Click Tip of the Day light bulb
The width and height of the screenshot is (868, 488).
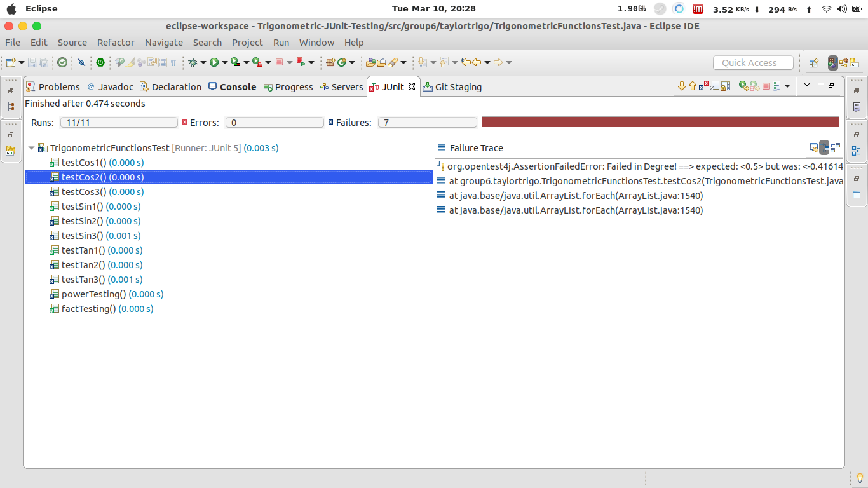[x=860, y=477]
